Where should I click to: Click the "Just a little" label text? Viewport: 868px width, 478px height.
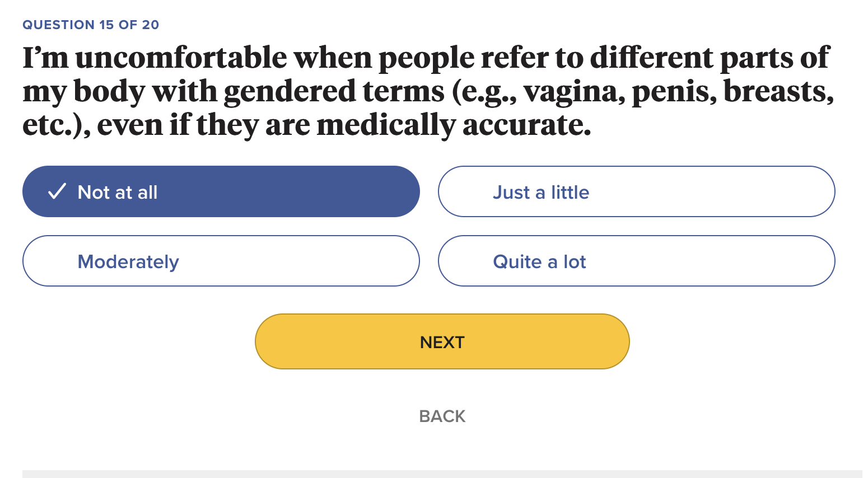pyautogui.click(x=540, y=193)
